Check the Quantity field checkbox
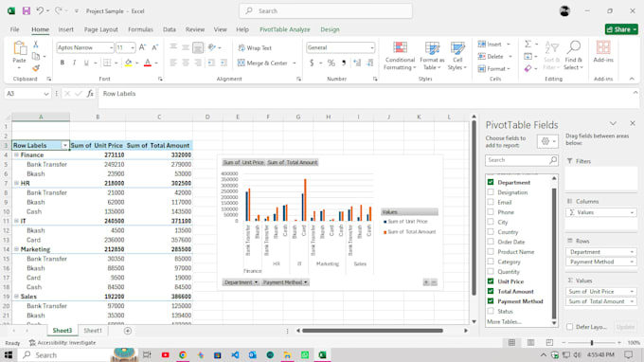Screen dimensions: 644x362 (491, 271)
